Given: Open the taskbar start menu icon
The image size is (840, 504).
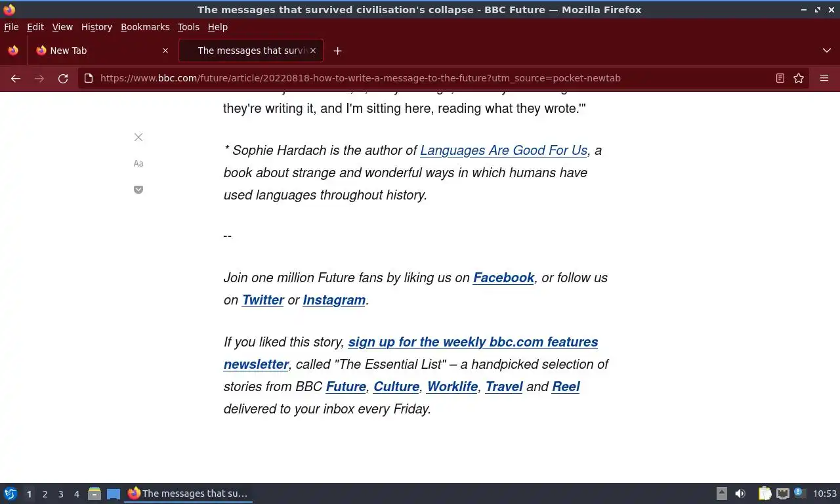Looking at the screenshot, I should tap(10, 493).
